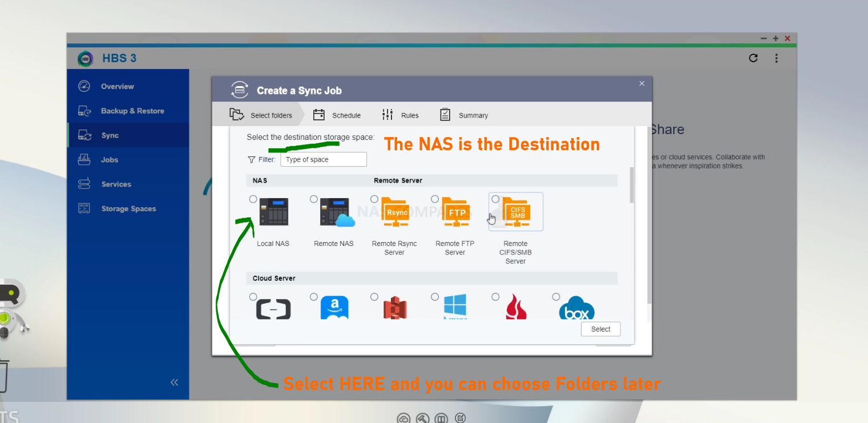Open the three-dot more options menu
Screen dimensions: 868x423
(776, 58)
